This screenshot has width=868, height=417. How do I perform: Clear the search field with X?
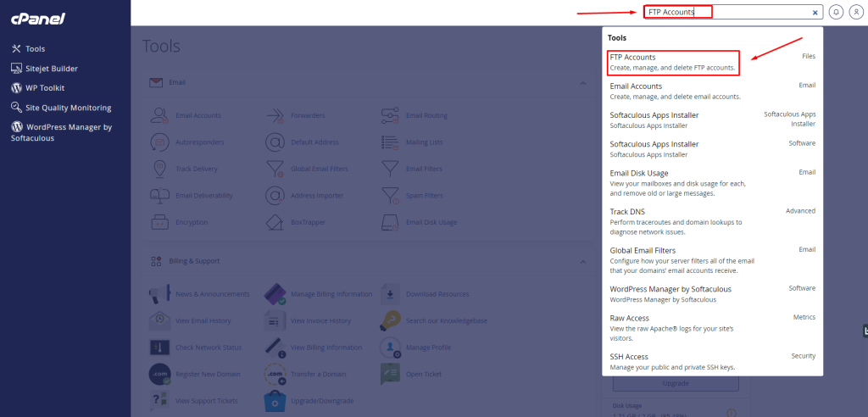pos(815,12)
